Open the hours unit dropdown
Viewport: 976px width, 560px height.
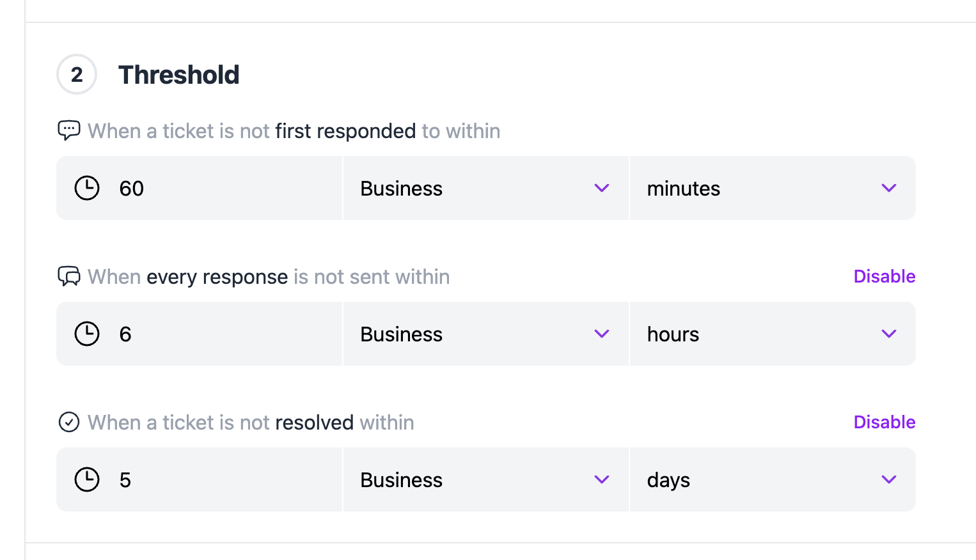point(773,334)
